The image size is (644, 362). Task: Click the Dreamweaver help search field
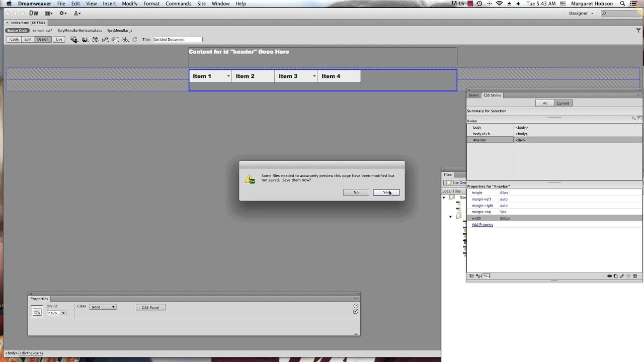(x=621, y=13)
